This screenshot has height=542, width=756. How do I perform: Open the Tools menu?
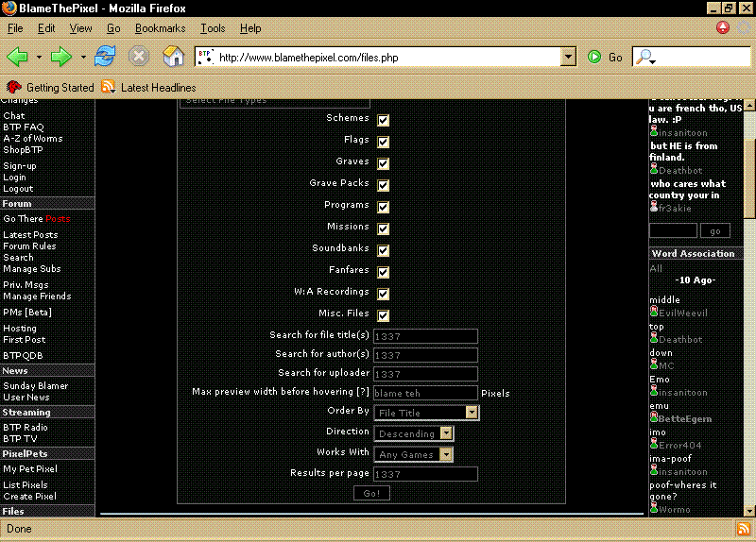213,28
